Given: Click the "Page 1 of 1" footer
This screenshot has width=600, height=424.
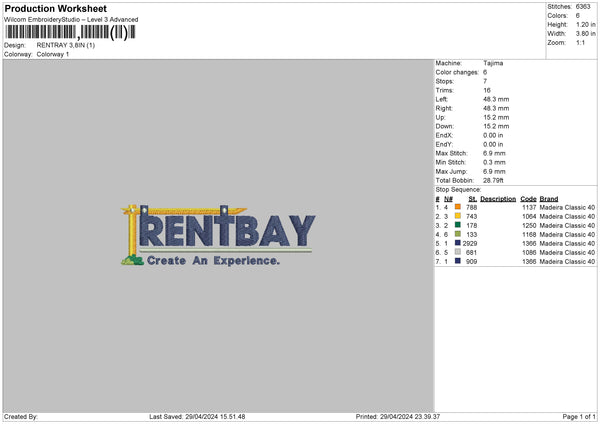Looking at the screenshot, I should (579, 416).
